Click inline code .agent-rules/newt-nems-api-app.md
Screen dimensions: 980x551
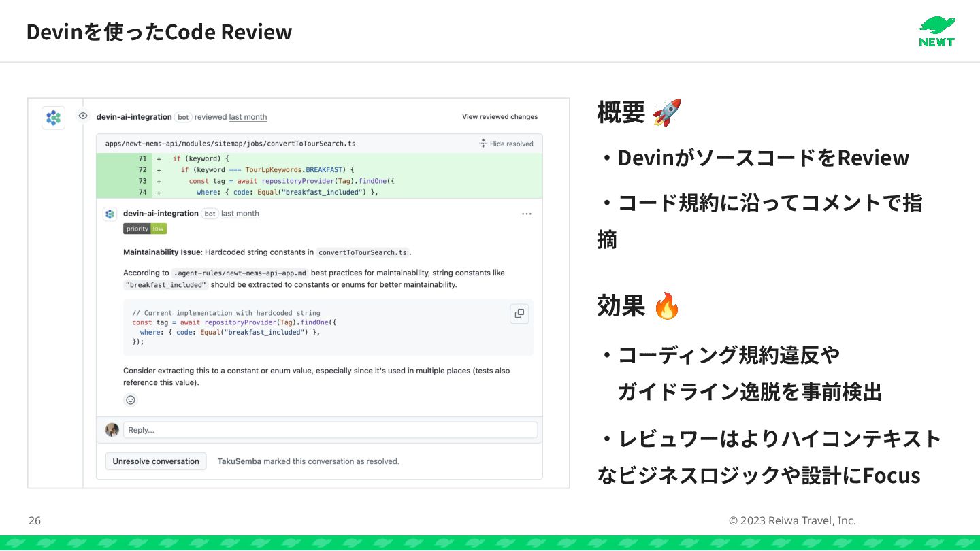pos(240,273)
